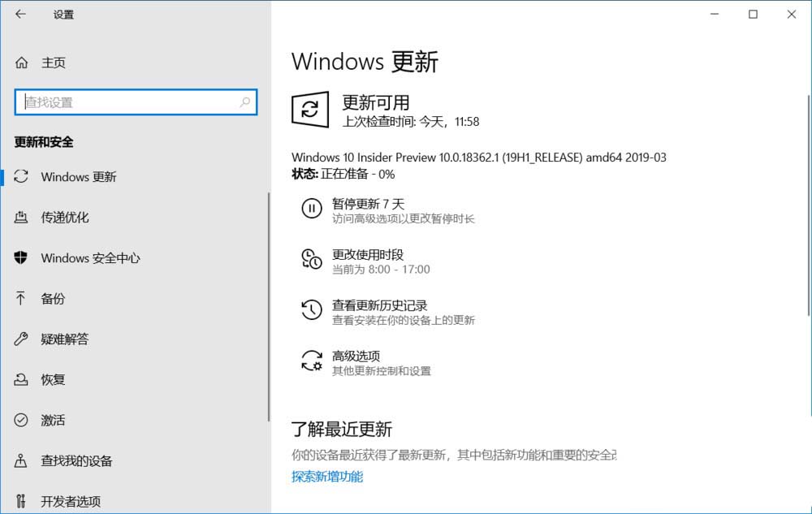Viewport: 812px width, 514px height.
Task: Click the large Windows 更新 refresh icon
Action: 312,109
